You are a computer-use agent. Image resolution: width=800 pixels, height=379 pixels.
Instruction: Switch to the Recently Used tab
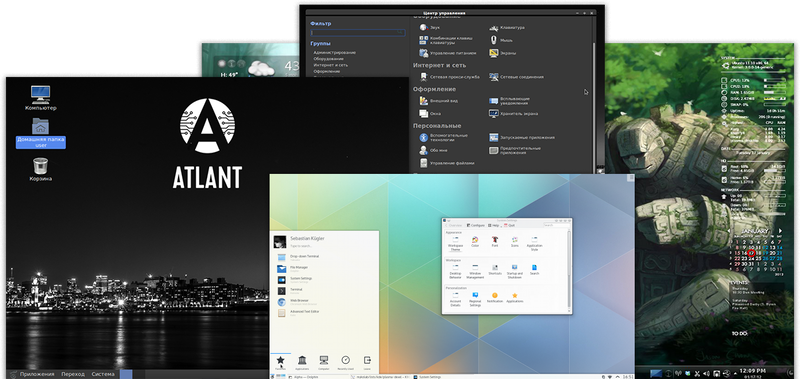345,363
